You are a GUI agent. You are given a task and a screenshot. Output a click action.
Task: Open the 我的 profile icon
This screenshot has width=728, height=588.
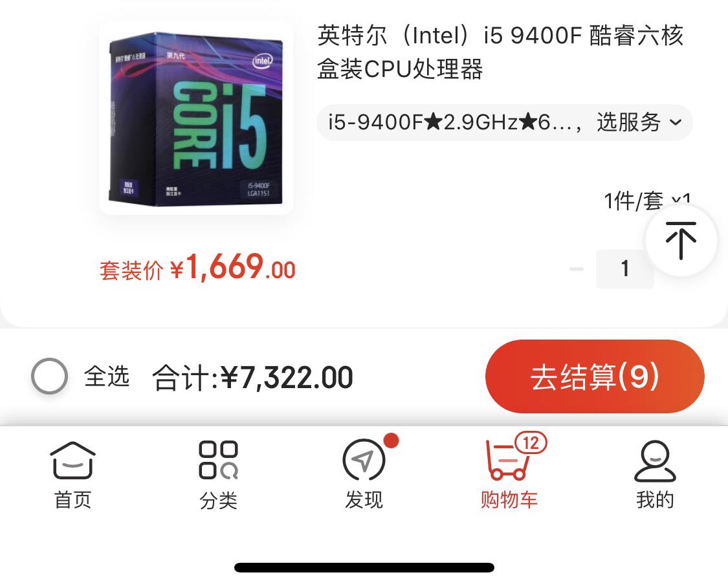[x=655, y=461]
